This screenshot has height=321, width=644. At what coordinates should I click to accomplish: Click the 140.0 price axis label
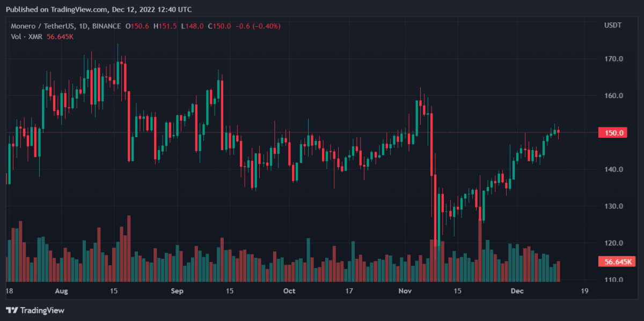(x=613, y=169)
